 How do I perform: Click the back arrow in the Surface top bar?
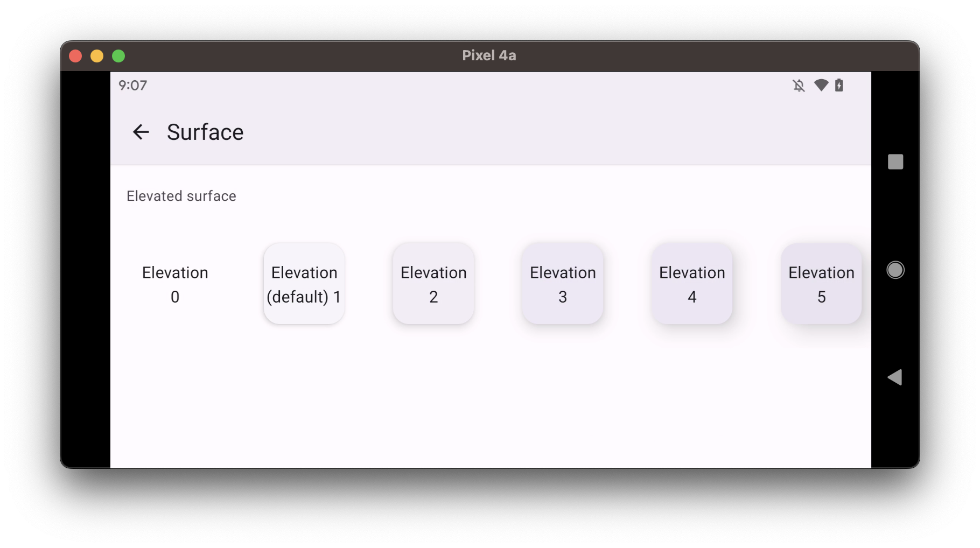[141, 132]
